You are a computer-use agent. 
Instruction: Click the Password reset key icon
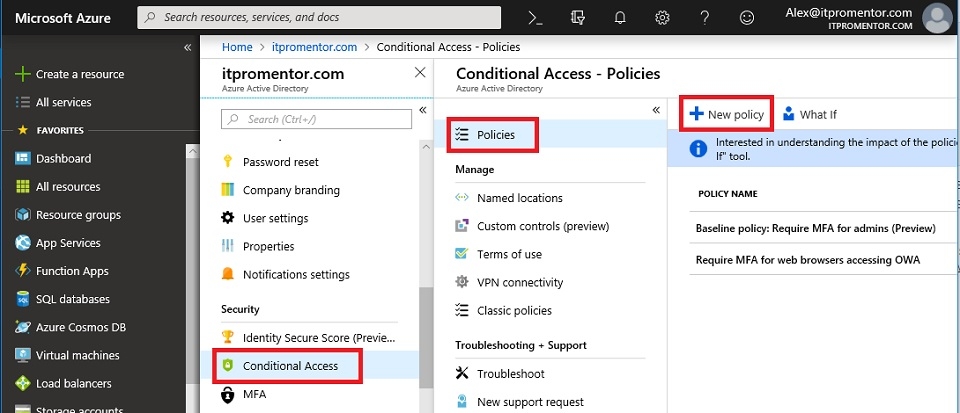(x=228, y=162)
